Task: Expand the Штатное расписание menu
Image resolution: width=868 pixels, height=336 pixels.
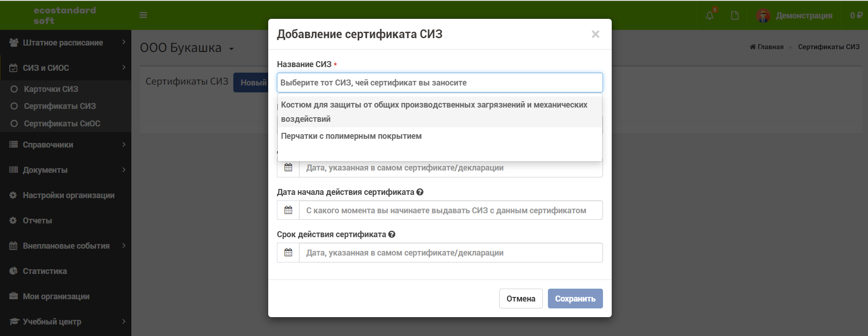Action: pos(66,43)
